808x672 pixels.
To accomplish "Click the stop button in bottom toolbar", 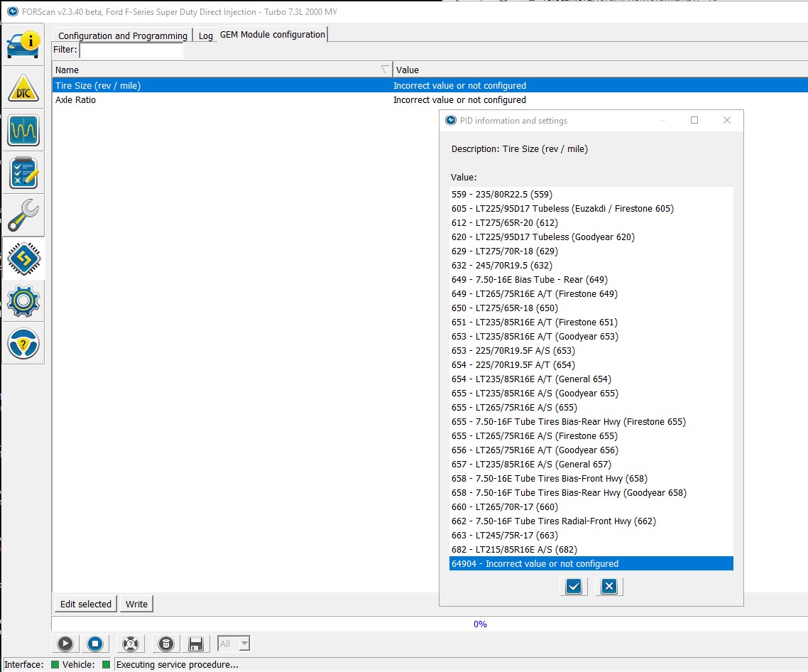I will [95, 644].
